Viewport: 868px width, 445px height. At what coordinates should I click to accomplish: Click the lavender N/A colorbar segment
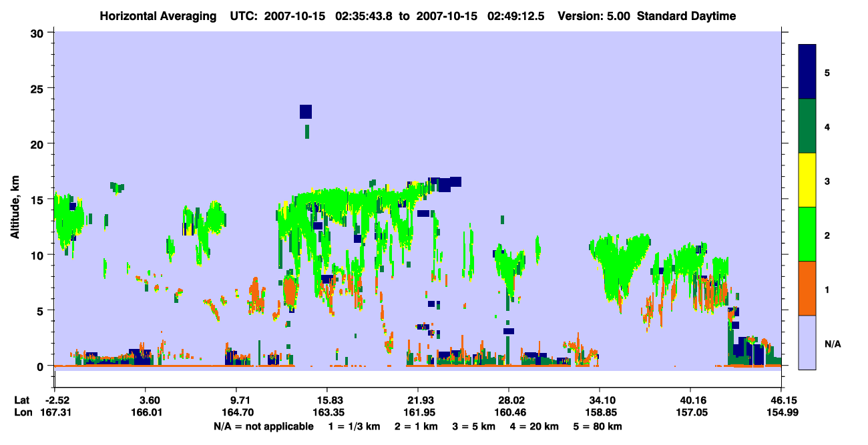pos(807,342)
